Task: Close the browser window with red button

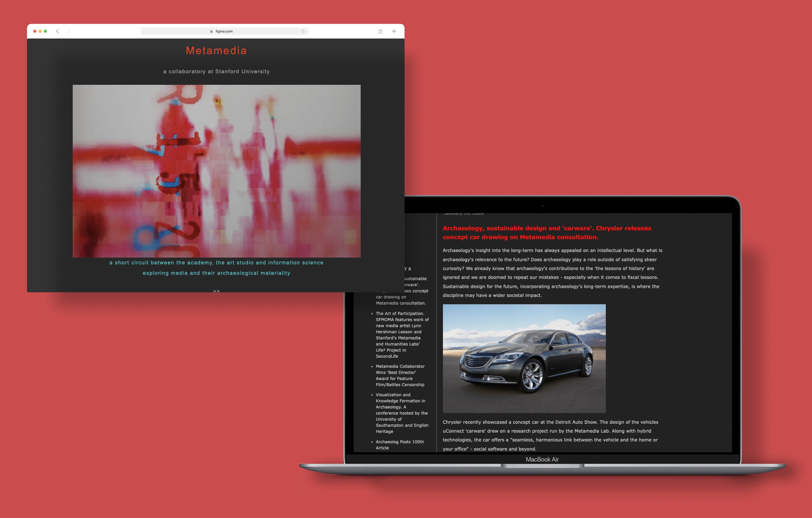Action: tap(35, 31)
